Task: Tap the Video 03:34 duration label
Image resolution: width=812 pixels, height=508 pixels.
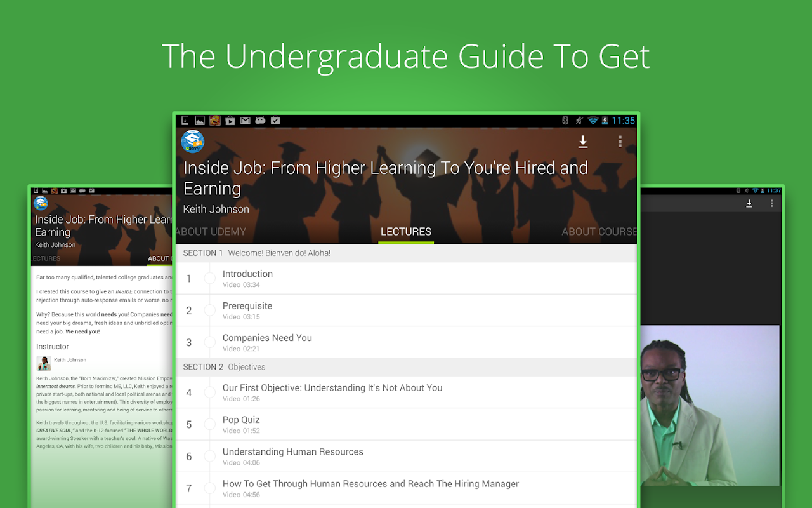Action: [241, 285]
